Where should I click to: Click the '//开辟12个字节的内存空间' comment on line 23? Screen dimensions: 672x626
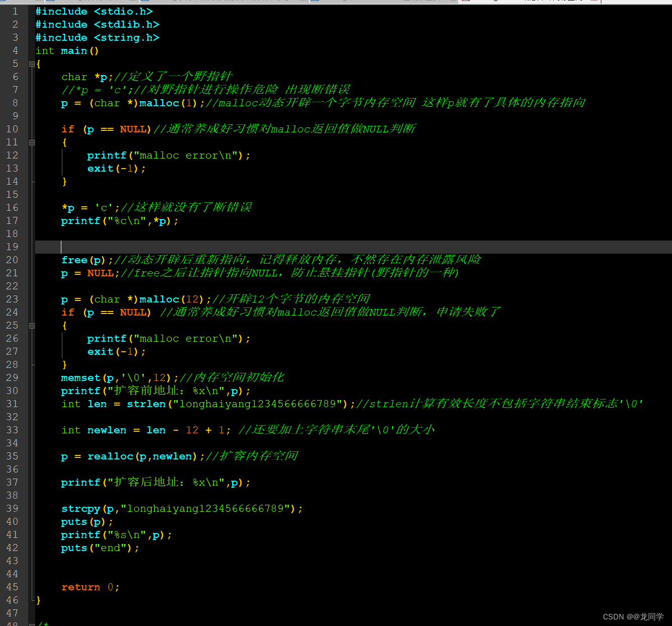click(x=291, y=299)
